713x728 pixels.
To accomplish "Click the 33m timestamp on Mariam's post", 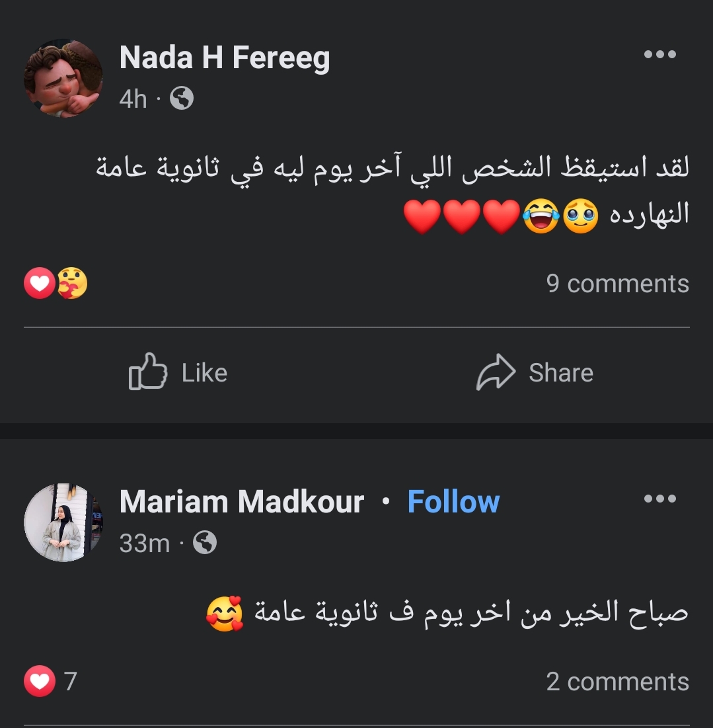I will pos(144,544).
